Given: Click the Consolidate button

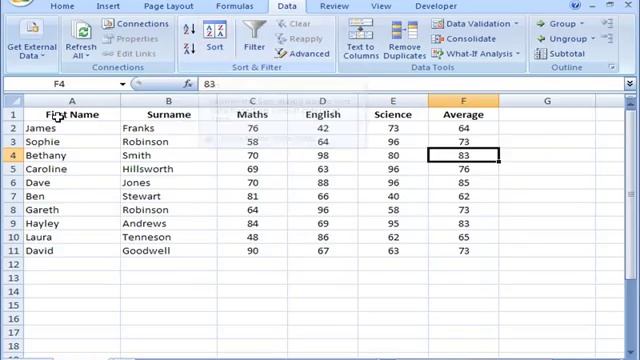Looking at the screenshot, I should [x=464, y=39].
